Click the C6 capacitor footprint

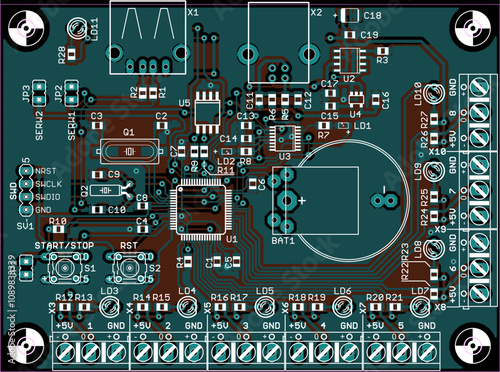[x=253, y=184]
